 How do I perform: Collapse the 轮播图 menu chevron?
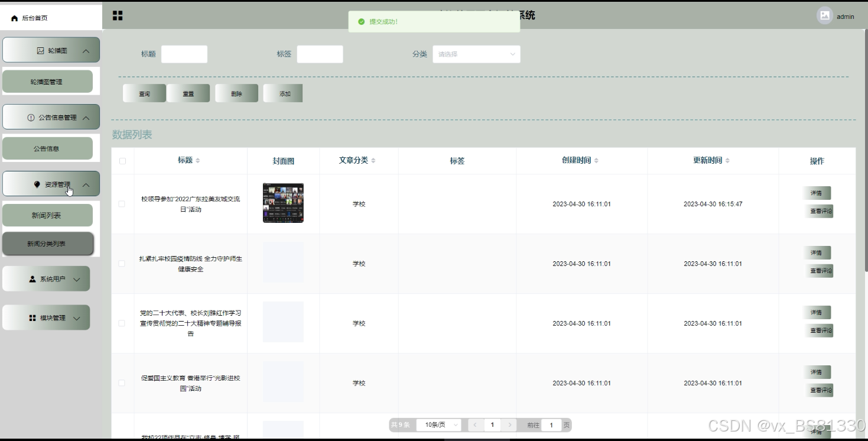coord(86,51)
